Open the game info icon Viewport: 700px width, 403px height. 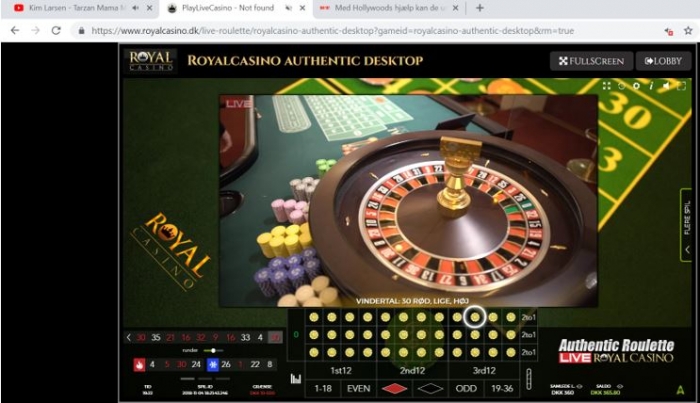tap(651, 86)
